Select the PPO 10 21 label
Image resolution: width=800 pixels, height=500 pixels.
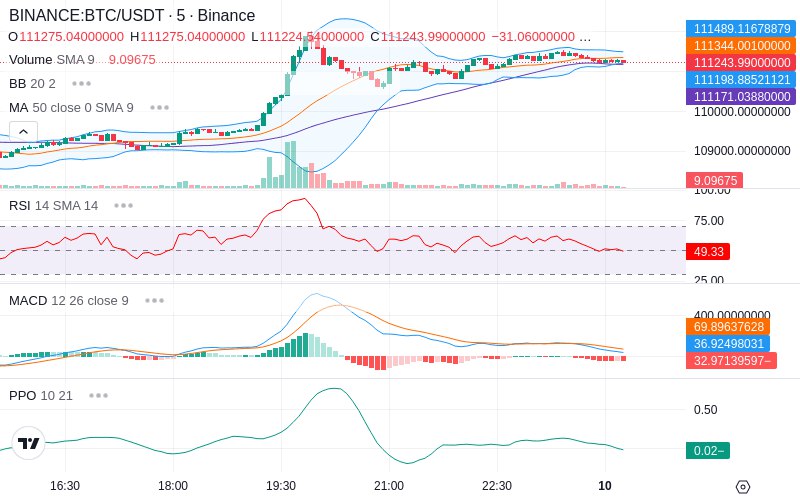pyautogui.click(x=41, y=395)
